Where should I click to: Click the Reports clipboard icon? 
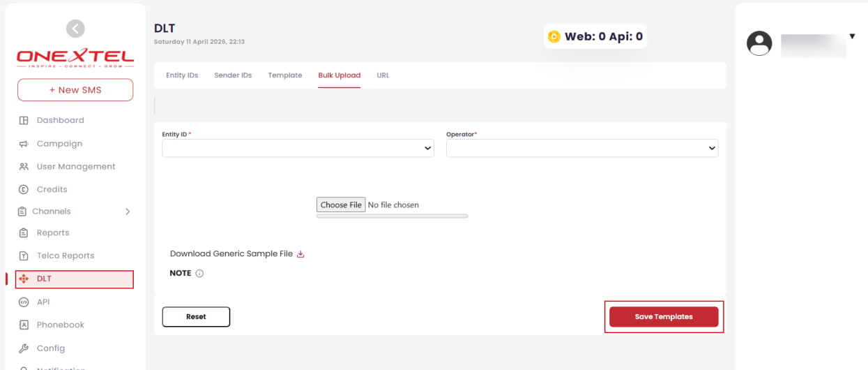[24, 232]
